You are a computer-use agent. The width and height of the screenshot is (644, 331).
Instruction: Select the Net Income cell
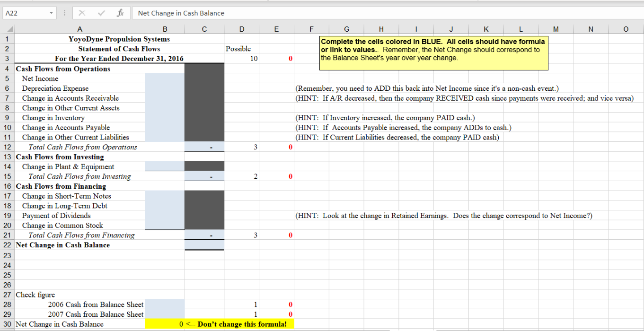[79, 78]
